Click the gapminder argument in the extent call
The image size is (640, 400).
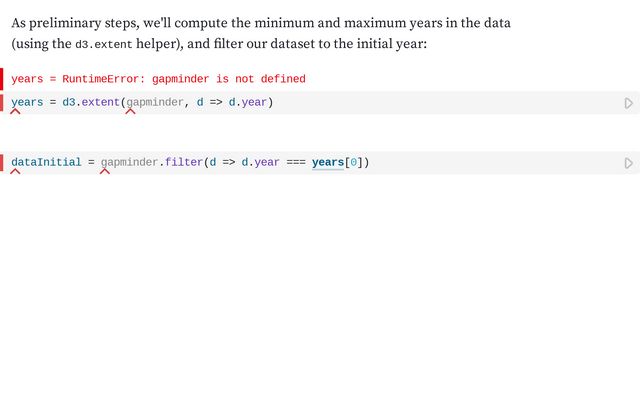(x=155, y=102)
